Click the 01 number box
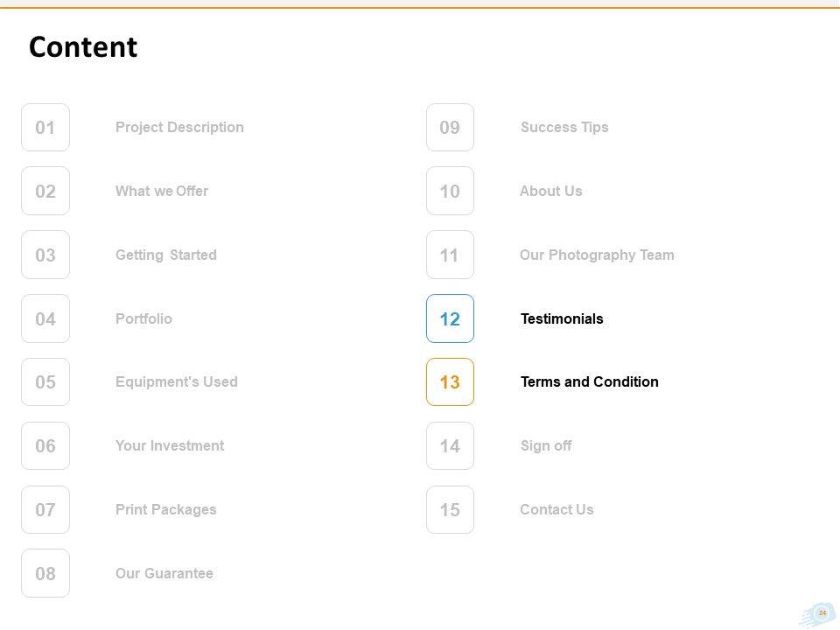The height and width of the screenshot is (630, 840). tap(45, 128)
